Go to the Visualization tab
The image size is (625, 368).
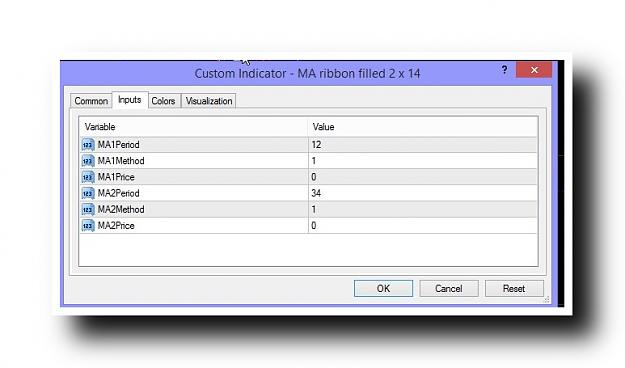coord(209,101)
